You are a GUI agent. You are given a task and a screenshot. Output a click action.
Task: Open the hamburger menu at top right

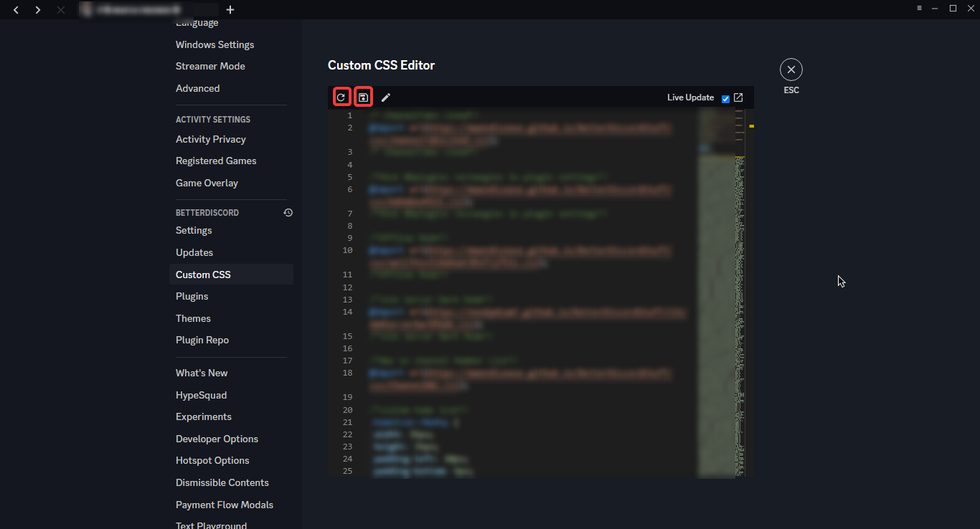click(919, 8)
